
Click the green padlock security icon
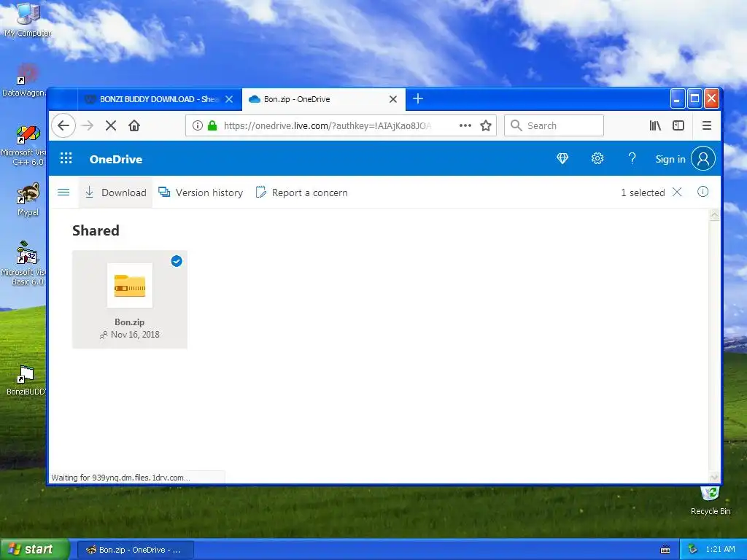(212, 125)
